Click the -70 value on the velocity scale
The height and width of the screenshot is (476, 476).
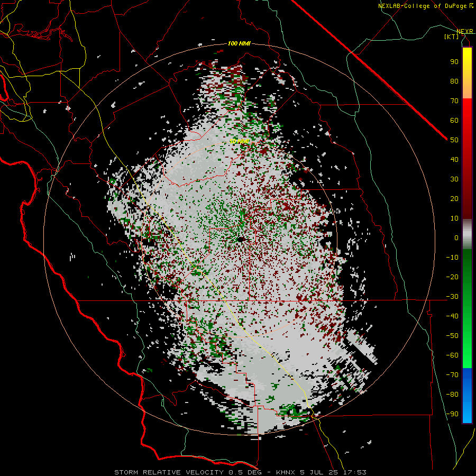tap(452, 375)
